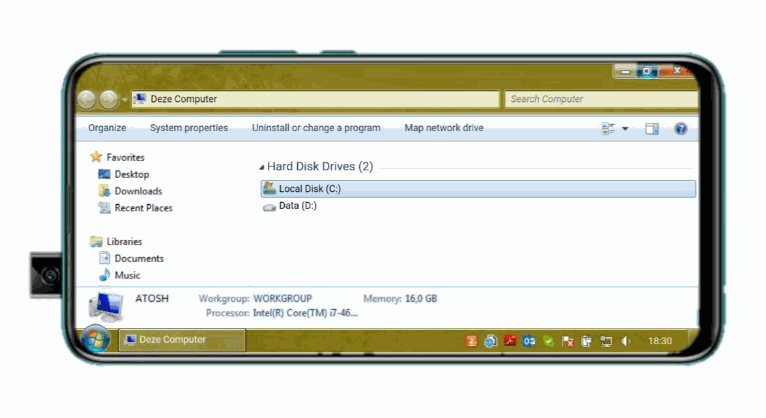The height and width of the screenshot is (418, 766).
Task: Select Libraries in the navigation pane
Action: click(x=124, y=242)
